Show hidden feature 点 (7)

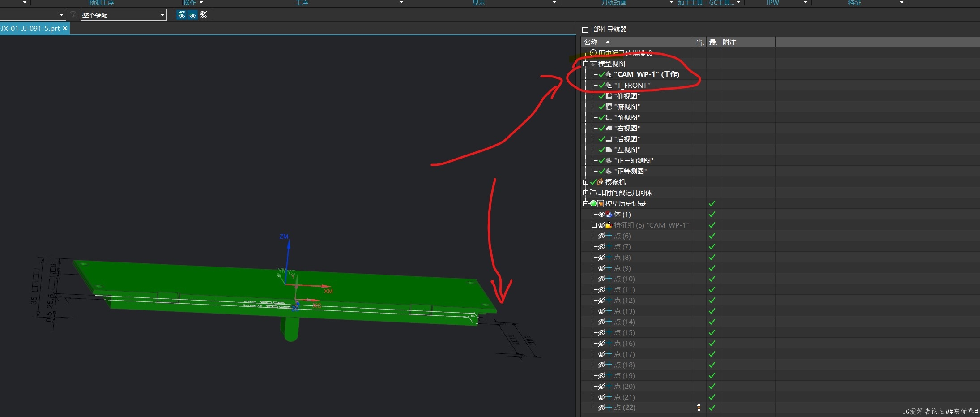click(x=601, y=246)
